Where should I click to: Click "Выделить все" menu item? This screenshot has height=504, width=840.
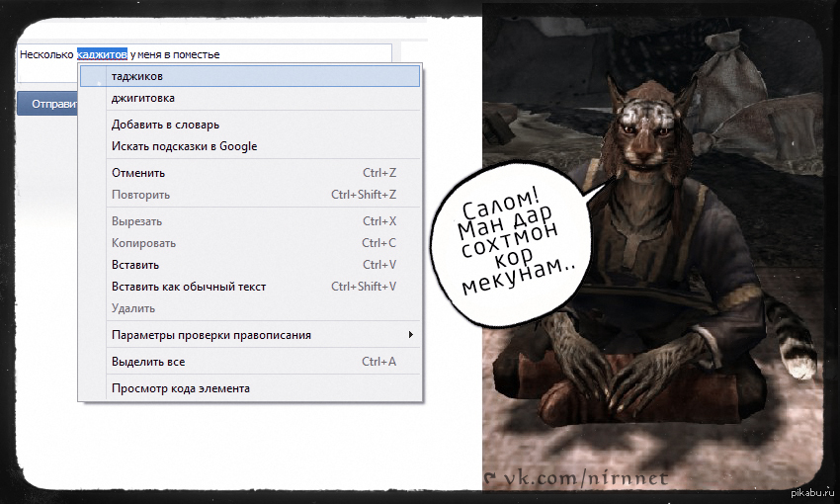tap(250, 362)
